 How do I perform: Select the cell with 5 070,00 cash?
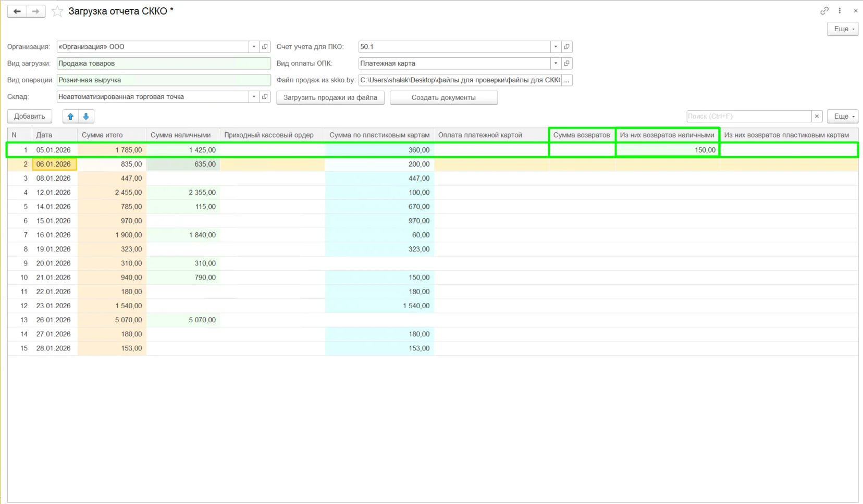coord(183,320)
